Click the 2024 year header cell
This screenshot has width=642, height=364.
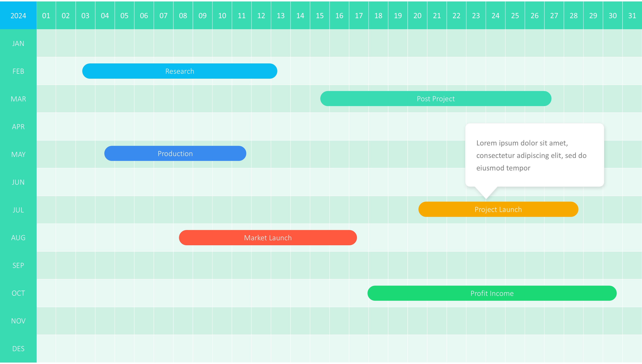(x=18, y=16)
